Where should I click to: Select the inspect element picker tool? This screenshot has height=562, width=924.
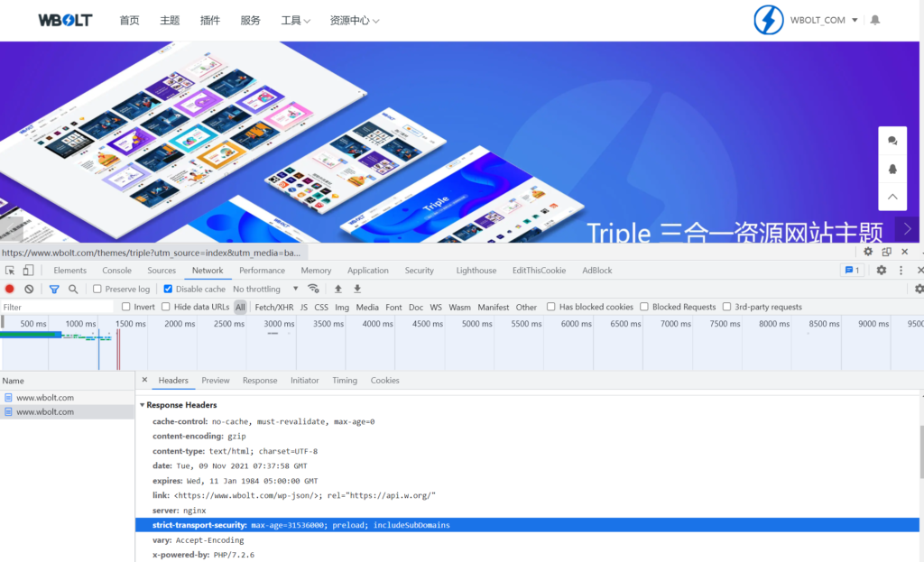(x=10, y=271)
